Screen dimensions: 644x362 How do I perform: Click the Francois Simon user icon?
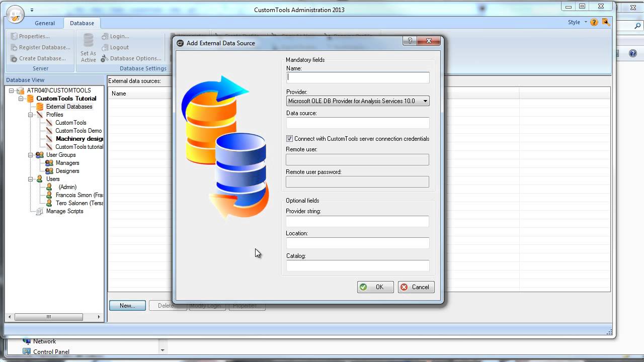pyautogui.click(x=49, y=195)
